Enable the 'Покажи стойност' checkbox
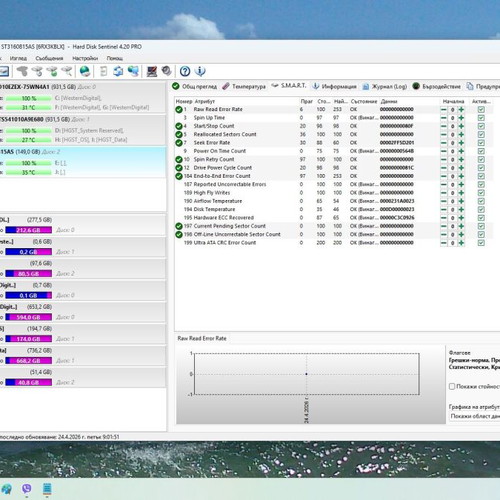 pos(452,386)
